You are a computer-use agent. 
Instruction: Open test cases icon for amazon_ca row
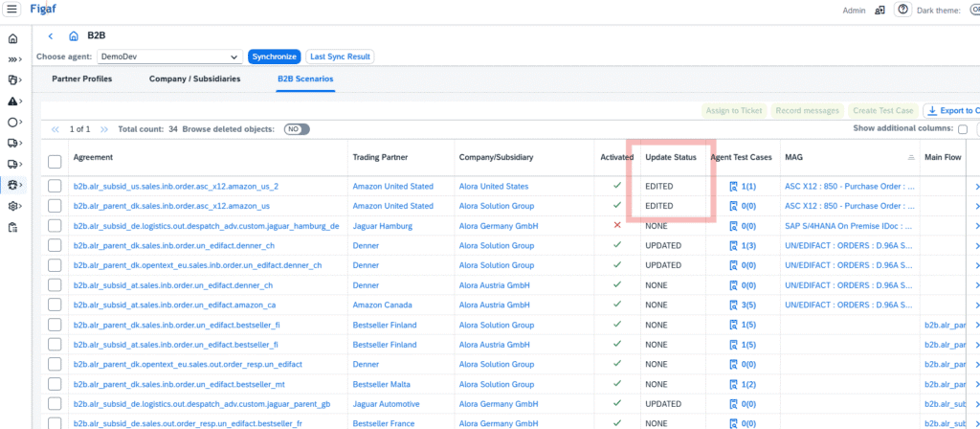click(734, 305)
